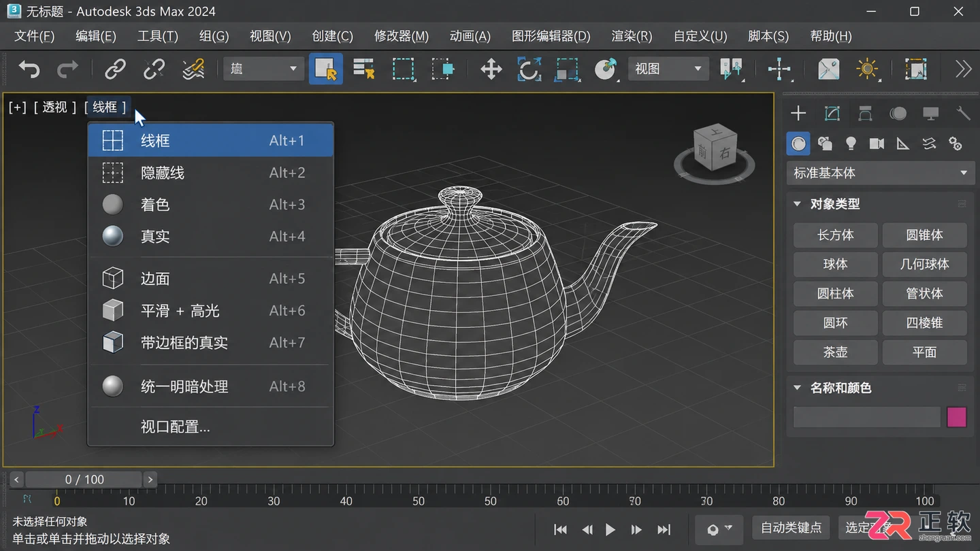Click the Play Animation button

point(610,529)
